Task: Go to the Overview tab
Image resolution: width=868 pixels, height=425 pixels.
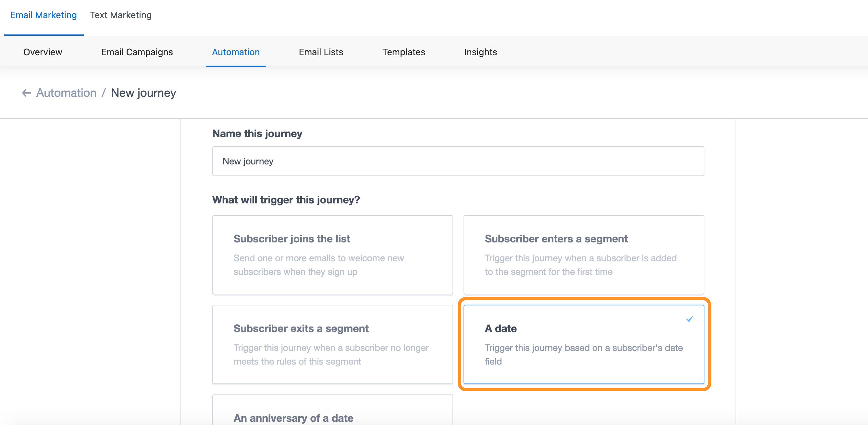Action: 43,52
